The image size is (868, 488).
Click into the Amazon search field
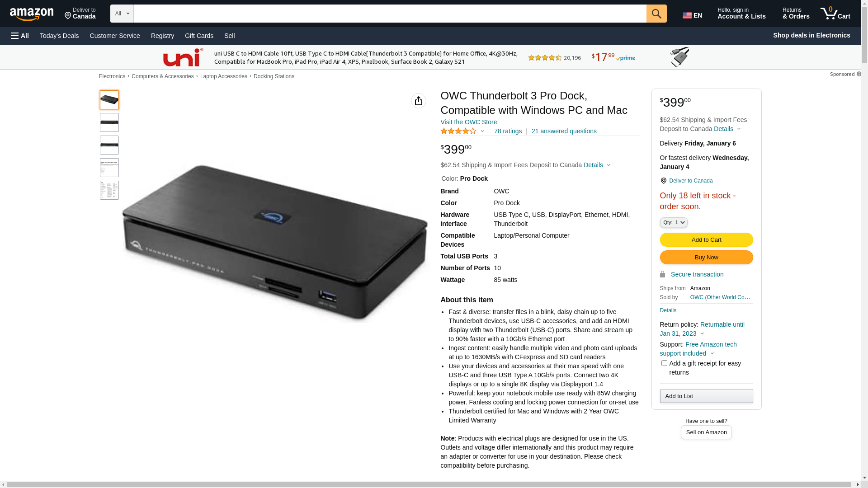tap(390, 14)
